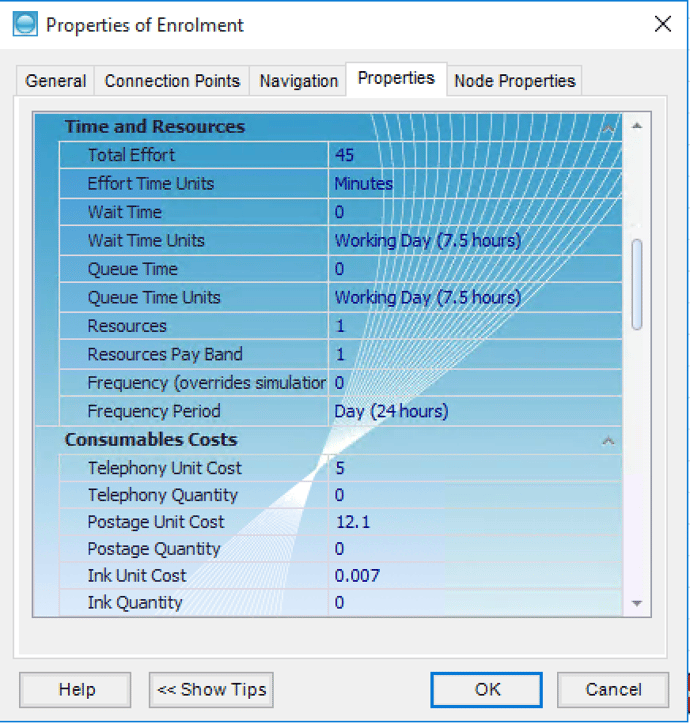Select the Navigation tab
The height and width of the screenshot is (724, 690).
point(298,81)
